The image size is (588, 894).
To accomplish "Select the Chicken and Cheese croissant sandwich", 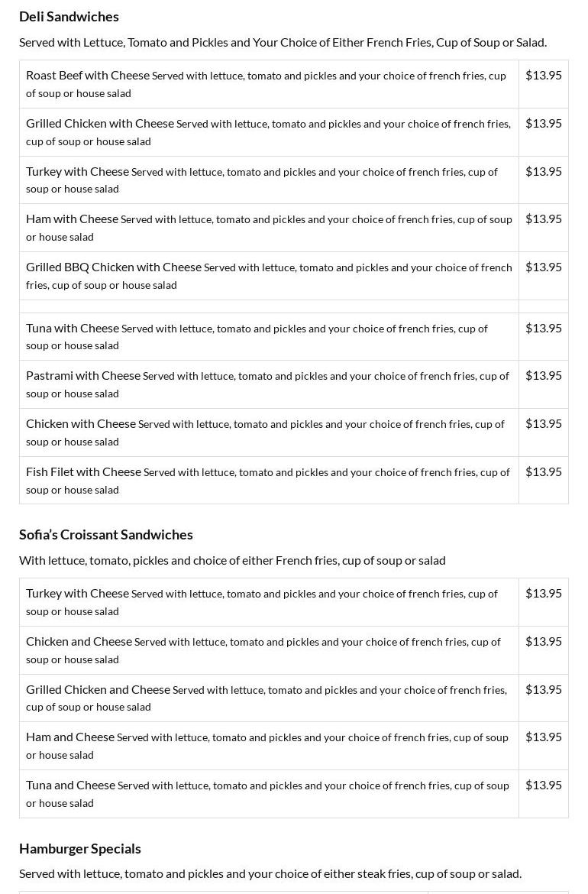I will tap(79, 642).
